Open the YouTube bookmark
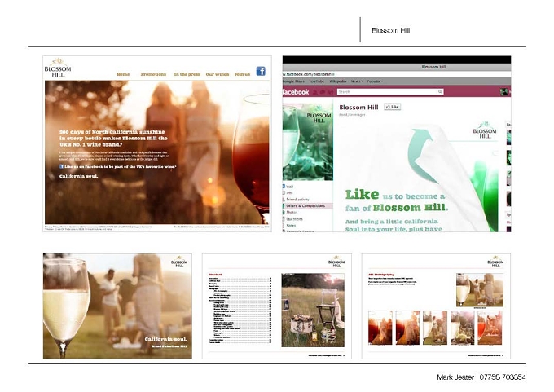554x392 pixels. click(317, 81)
